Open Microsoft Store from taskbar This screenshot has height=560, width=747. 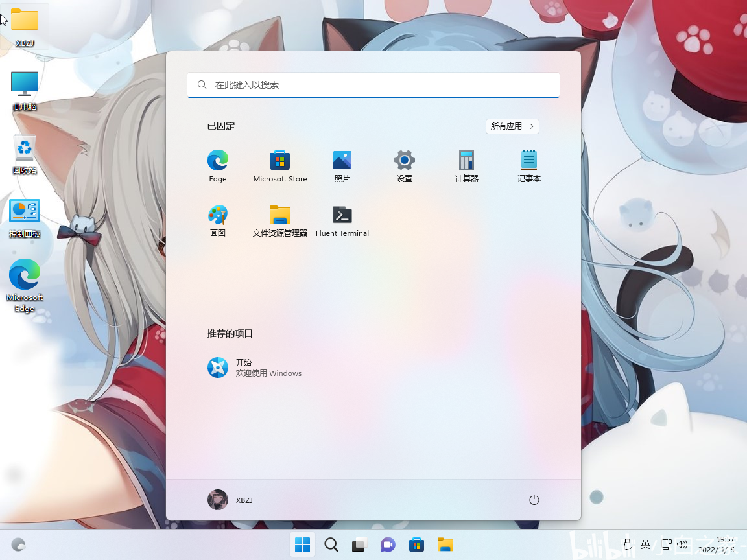click(x=416, y=544)
